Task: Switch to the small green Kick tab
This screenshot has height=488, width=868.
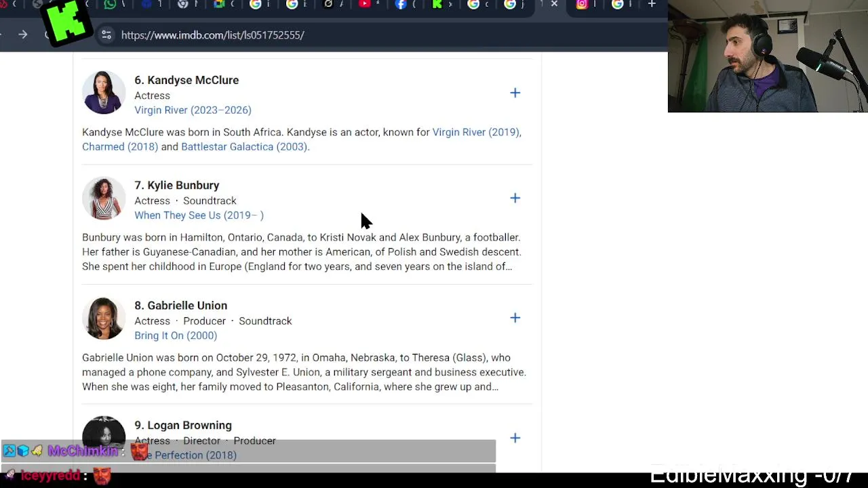Action: (437, 5)
